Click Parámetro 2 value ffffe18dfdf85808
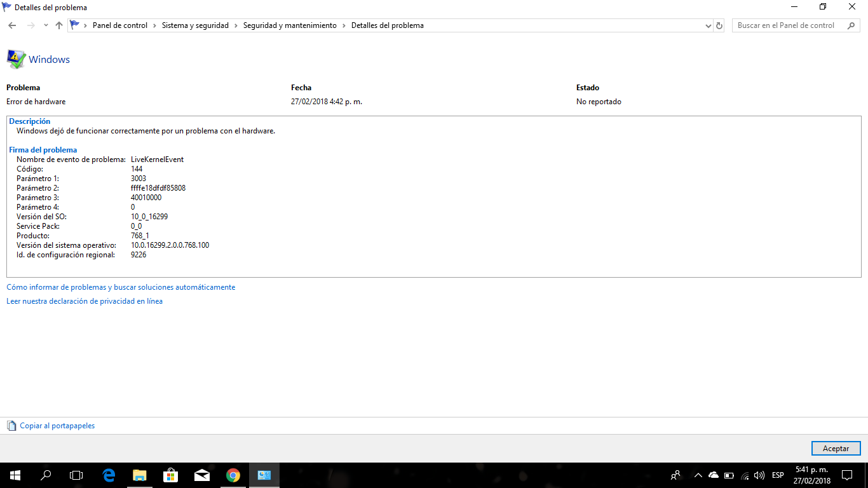868x488 pixels. 158,188
